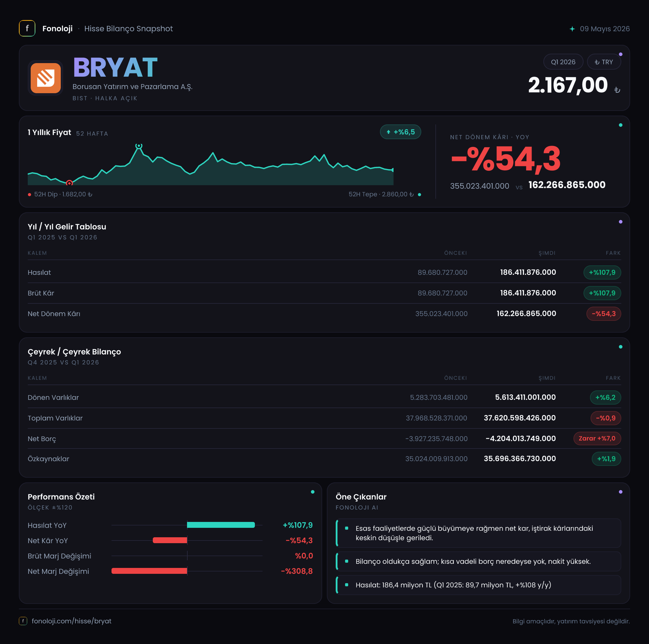The width and height of the screenshot is (649, 644).
Task: Click the Toplam Varlıklar -%0,9 badge
Action: [606, 418]
